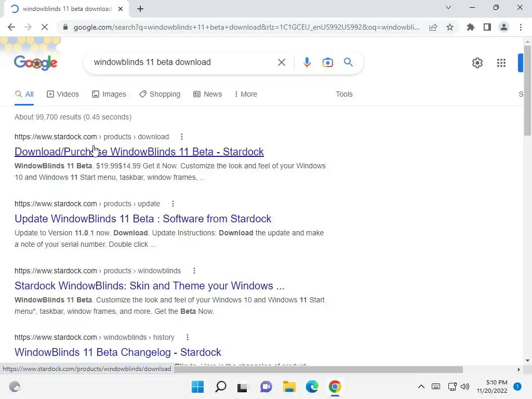Open the Chrome profile avatar
532x399 pixels.
(x=504, y=27)
